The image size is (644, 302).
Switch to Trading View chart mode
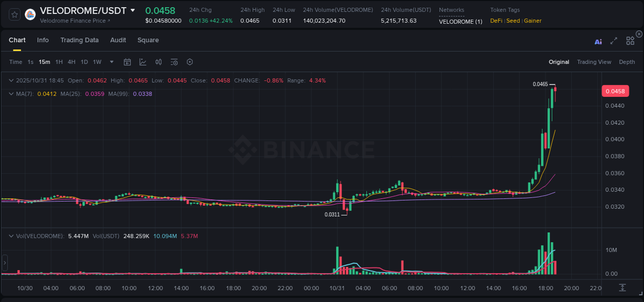tap(594, 62)
